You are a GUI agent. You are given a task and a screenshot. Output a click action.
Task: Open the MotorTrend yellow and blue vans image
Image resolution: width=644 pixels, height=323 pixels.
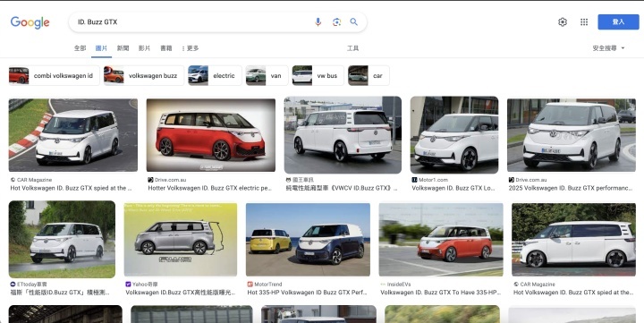(x=308, y=239)
